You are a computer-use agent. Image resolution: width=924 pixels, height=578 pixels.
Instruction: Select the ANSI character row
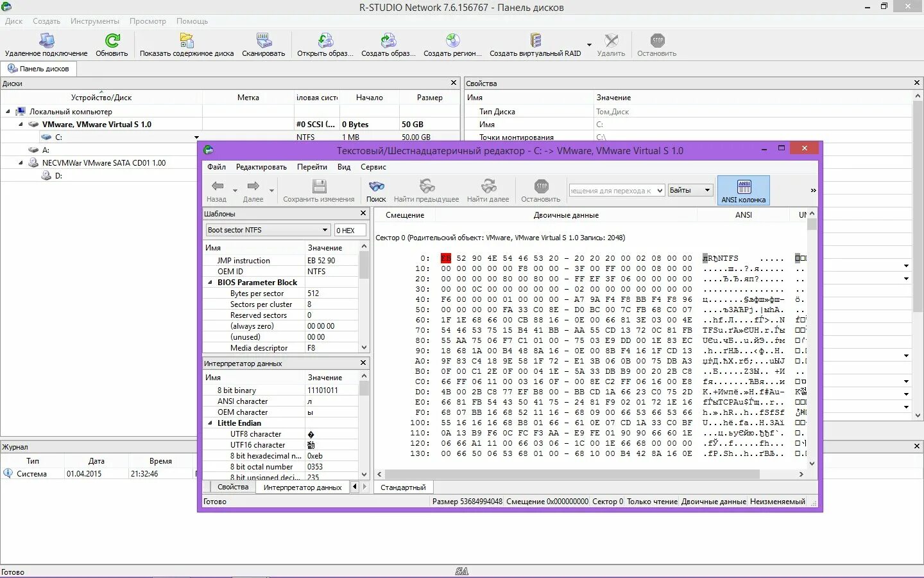(281, 401)
